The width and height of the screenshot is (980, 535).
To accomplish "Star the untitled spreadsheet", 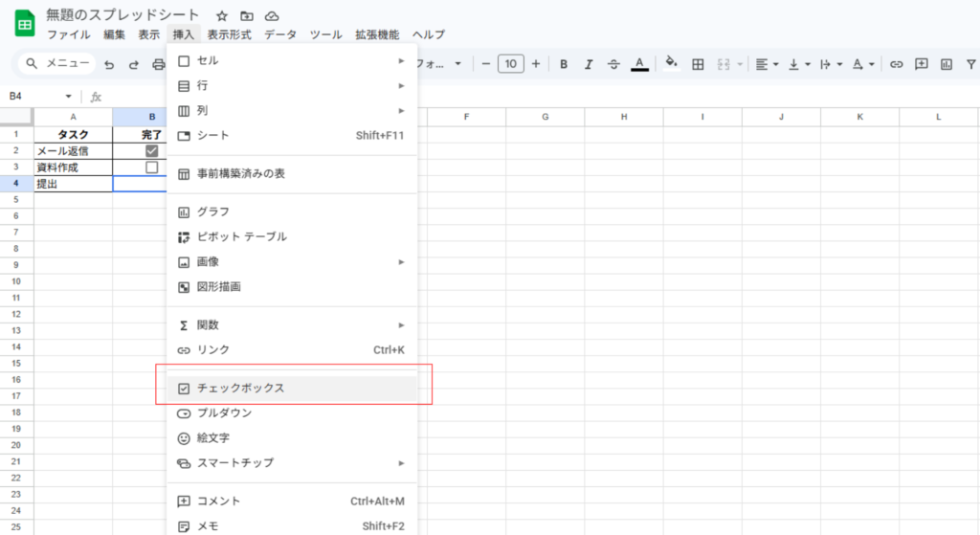I will click(222, 15).
